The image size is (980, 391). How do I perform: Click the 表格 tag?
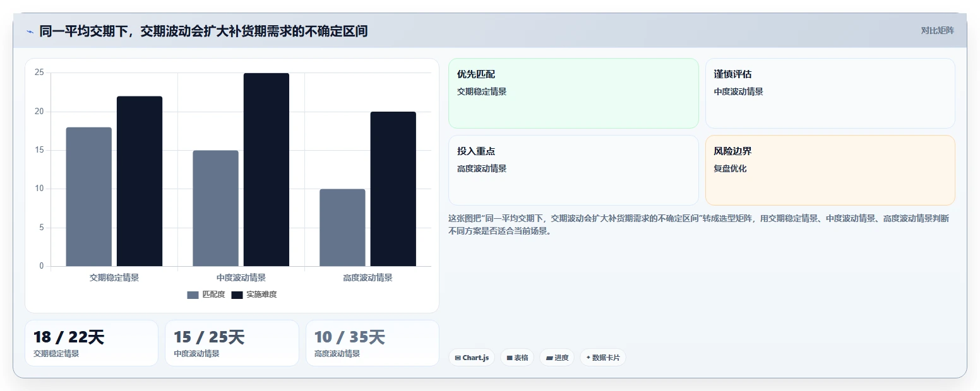(517, 358)
